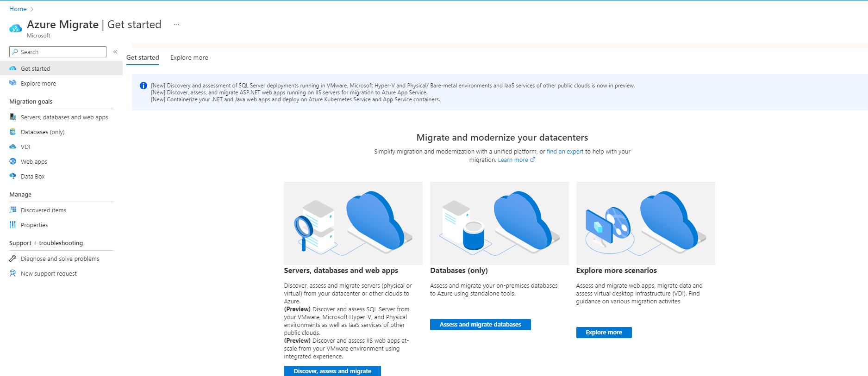868x376 pixels.
Task: Click the 'Databases (only)' card heading
Action: point(459,271)
